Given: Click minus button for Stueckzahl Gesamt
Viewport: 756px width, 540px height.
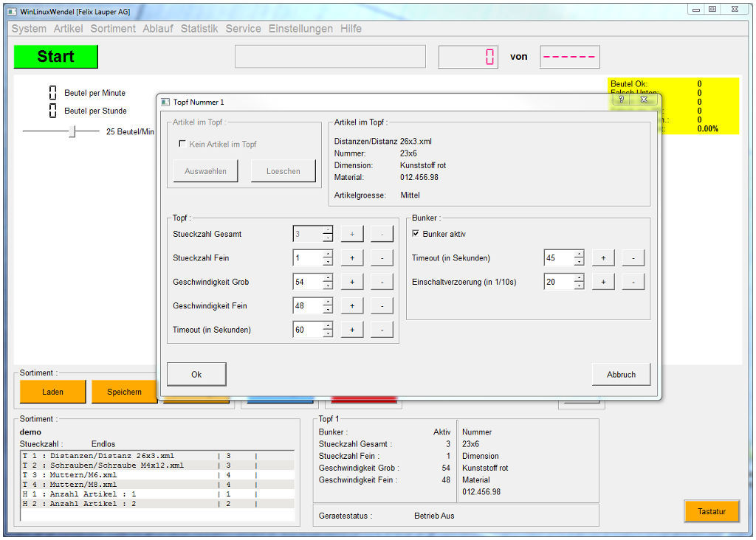Looking at the screenshot, I should click(x=382, y=234).
